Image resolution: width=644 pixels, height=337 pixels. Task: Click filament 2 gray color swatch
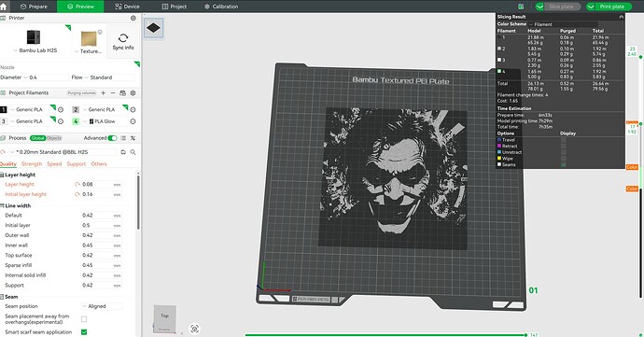pyautogui.click(x=76, y=110)
